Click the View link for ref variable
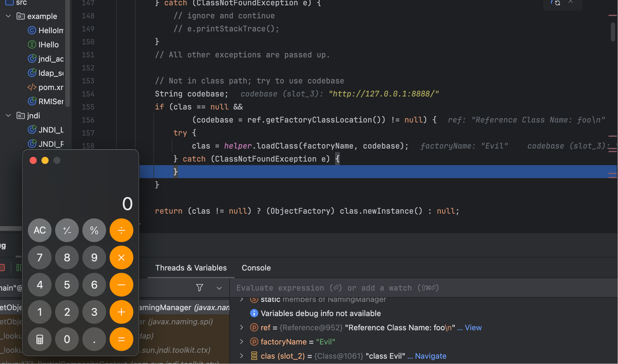Image resolution: width=618 pixels, height=364 pixels. [473, 328]
